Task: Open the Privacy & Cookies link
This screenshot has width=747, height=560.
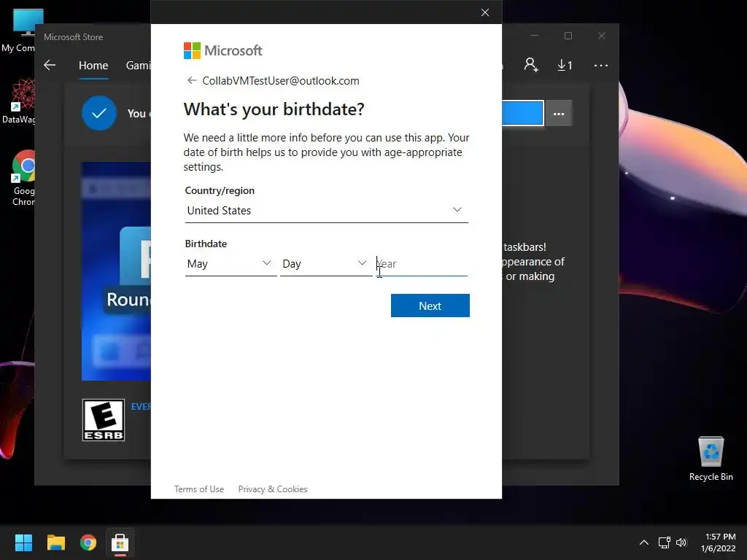Action: [x=273, y=489]
